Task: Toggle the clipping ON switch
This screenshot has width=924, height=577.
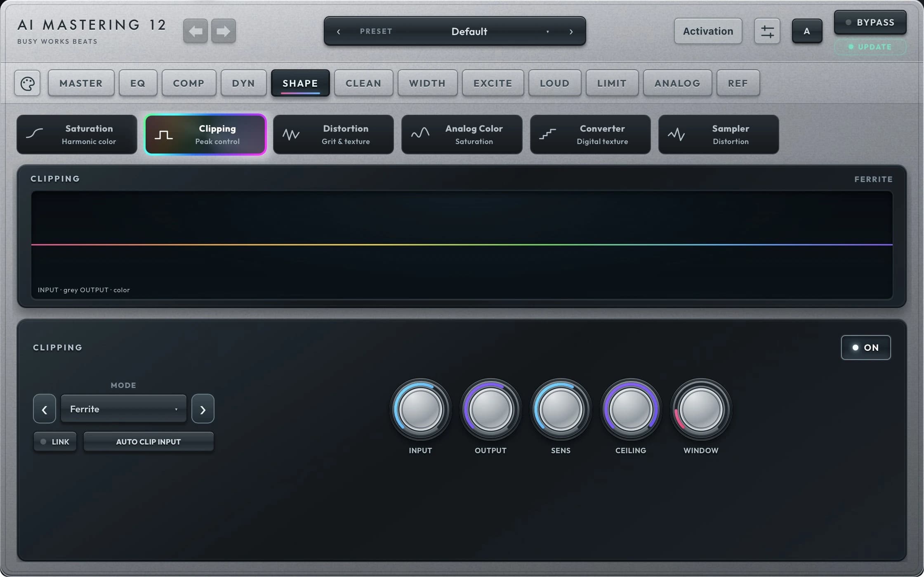Action: coord(866,348)
